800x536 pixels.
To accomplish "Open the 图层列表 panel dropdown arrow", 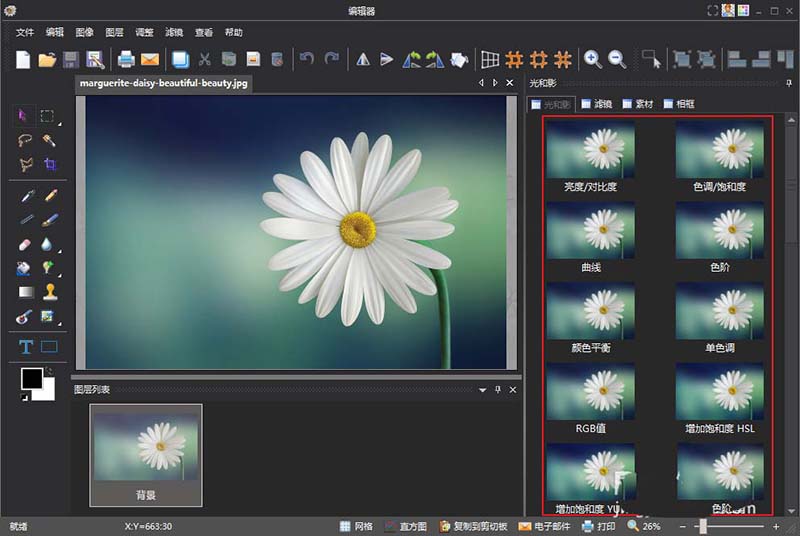I will [482, 389].
